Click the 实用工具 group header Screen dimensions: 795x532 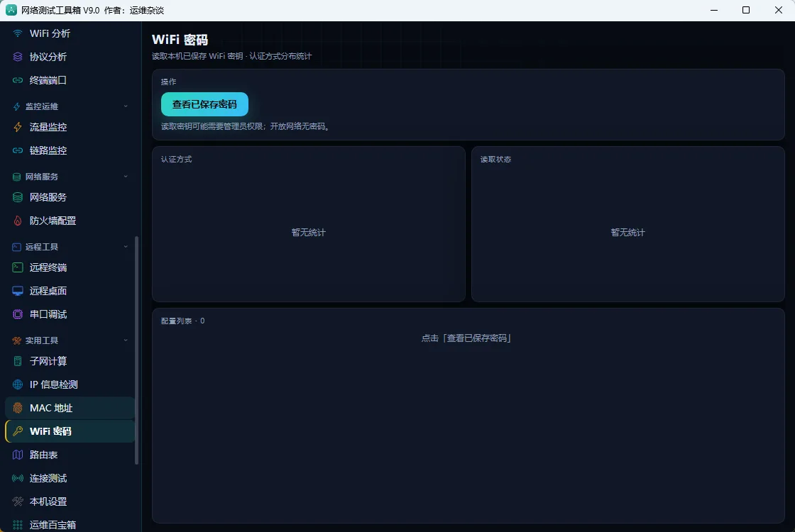(x=70, y=340)
